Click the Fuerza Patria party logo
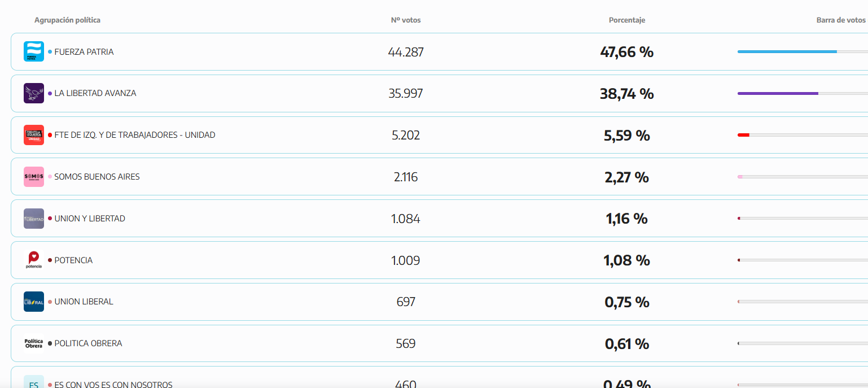The image size is (868, 388). 34,51
